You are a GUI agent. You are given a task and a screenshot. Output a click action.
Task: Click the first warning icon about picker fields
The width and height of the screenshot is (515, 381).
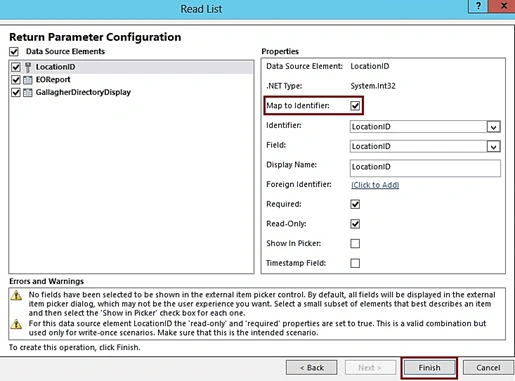coord(16,295)
